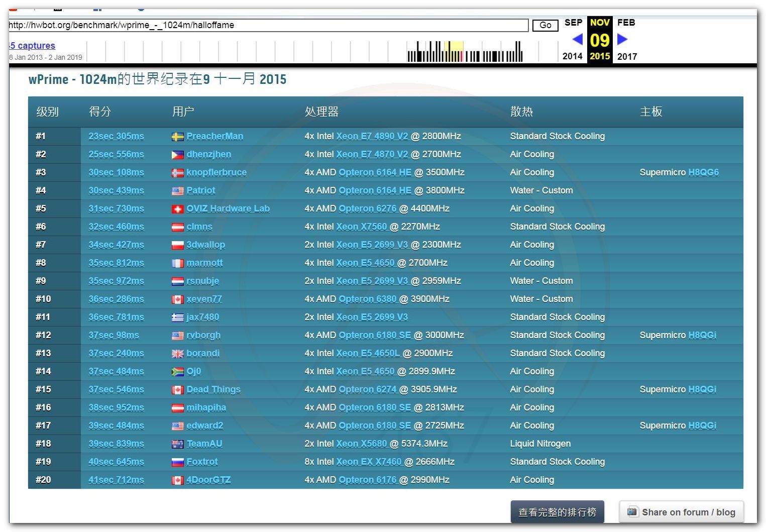This screenshot has width=766, height=532.
Task: Select the 2017 year in capture navigation
Action: tap(627, 56)
